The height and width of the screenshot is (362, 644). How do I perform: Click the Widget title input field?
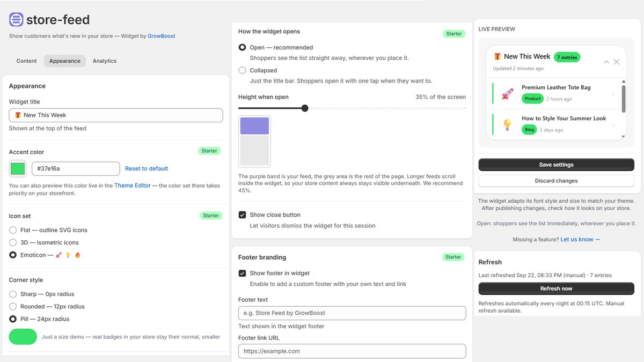point(116,115)
